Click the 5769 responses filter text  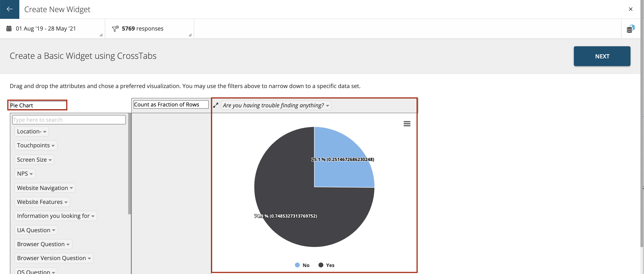pos(143,29)
